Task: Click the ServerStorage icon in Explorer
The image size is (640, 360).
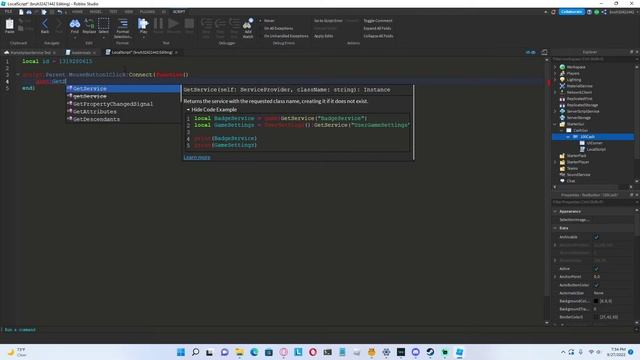Action: (562, 118)
